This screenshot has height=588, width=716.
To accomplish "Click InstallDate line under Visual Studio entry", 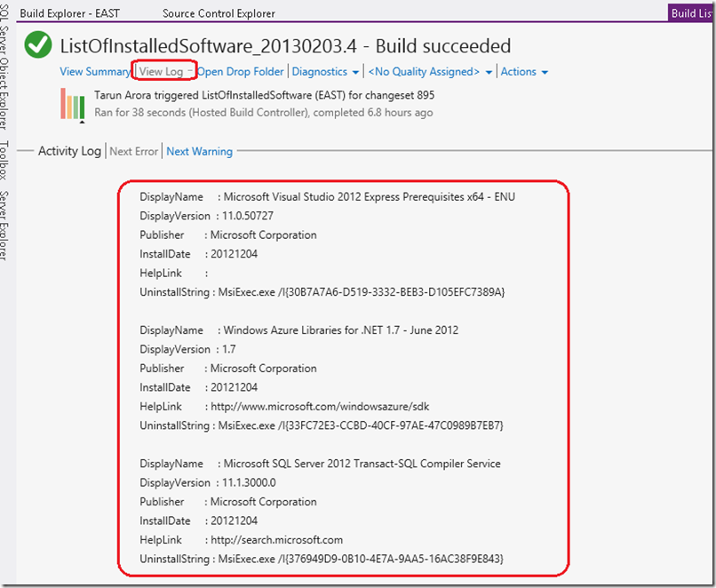I will (x=199, y=254).
